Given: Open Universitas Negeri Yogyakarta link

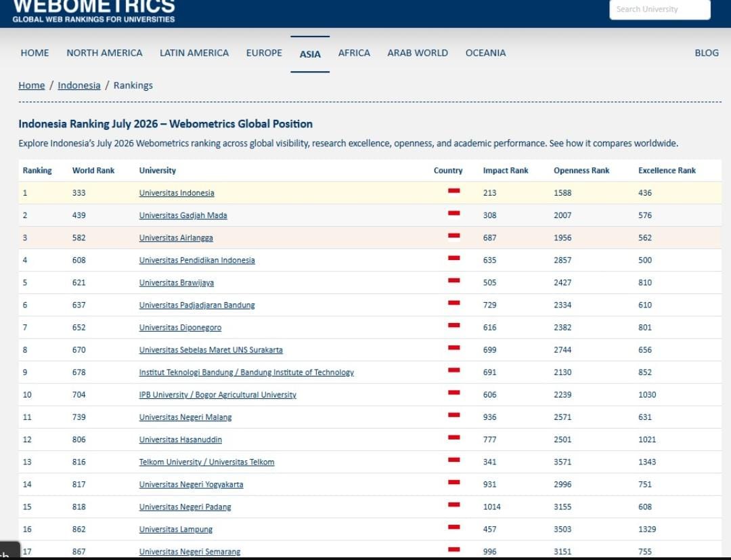Looking at the screenshot, I should [x=191, y=484].
